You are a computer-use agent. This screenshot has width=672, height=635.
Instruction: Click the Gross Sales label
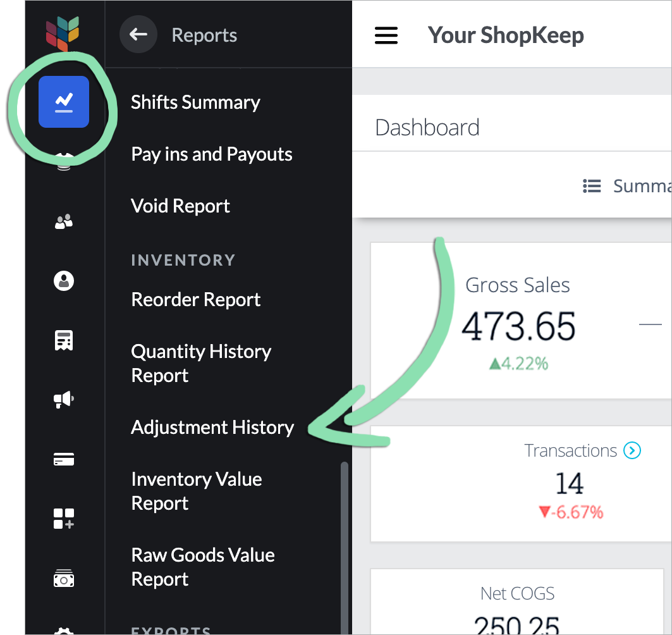(517, 285)
